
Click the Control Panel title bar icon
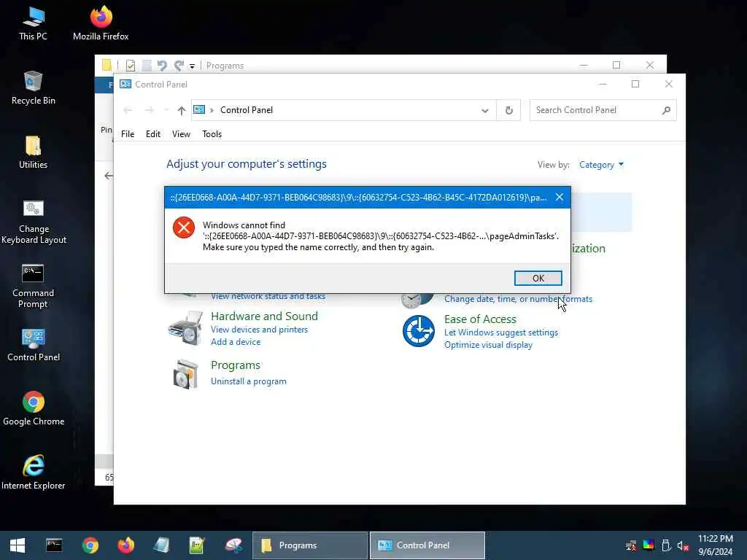click(x=125, y=85)
